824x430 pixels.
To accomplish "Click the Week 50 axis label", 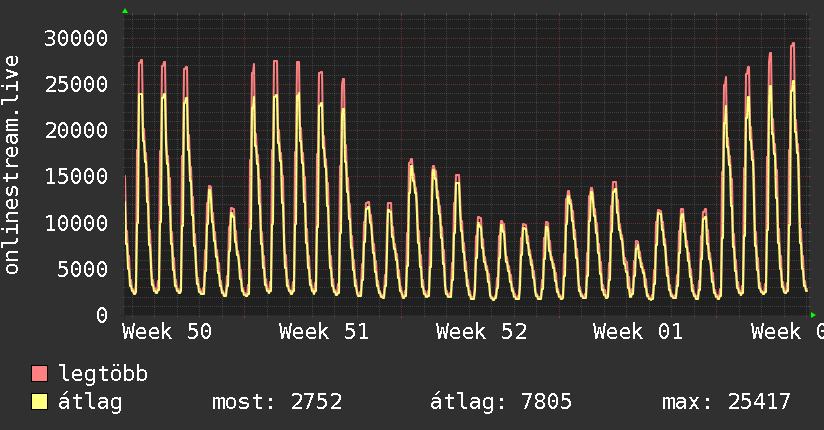I will pyautogui.click(x=167, y=332).
